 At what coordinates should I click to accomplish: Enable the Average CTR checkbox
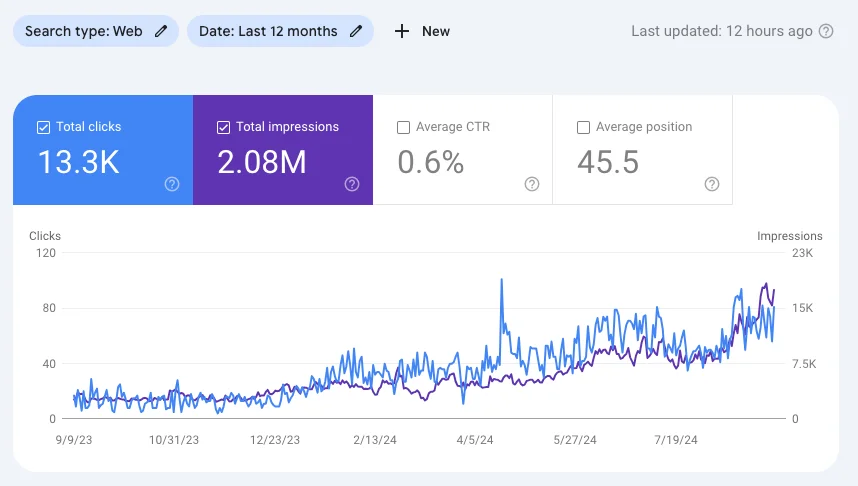(x=403, y=127)
